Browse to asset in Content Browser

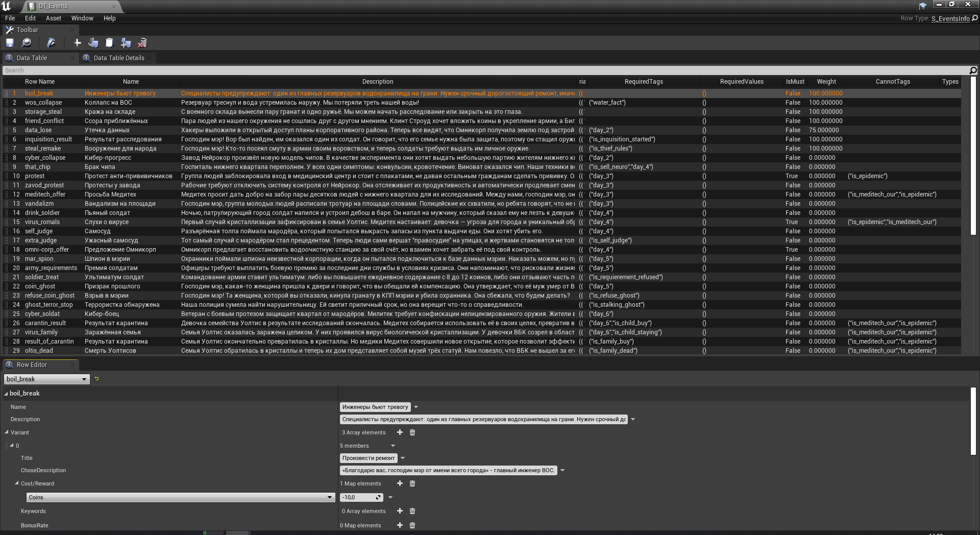click(x=26, y=43)
